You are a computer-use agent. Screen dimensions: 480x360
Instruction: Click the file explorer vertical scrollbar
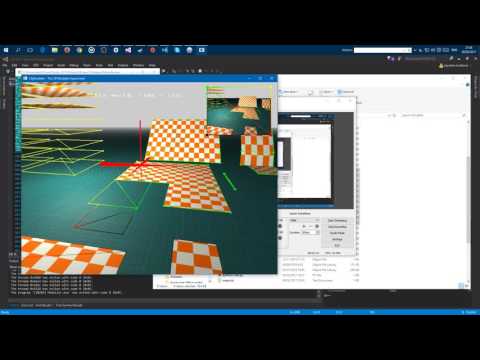(x=468, y=199)
